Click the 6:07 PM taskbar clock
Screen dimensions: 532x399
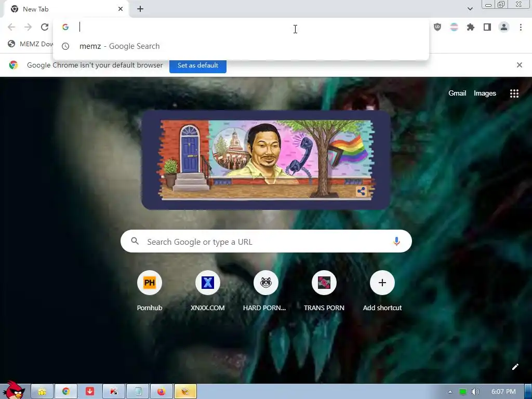[503, 392]
